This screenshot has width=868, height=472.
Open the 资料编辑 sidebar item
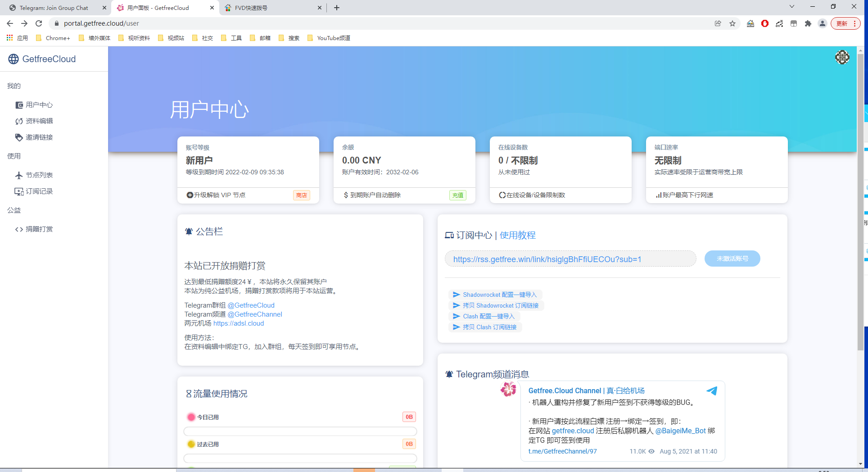(x=34, y=121)
